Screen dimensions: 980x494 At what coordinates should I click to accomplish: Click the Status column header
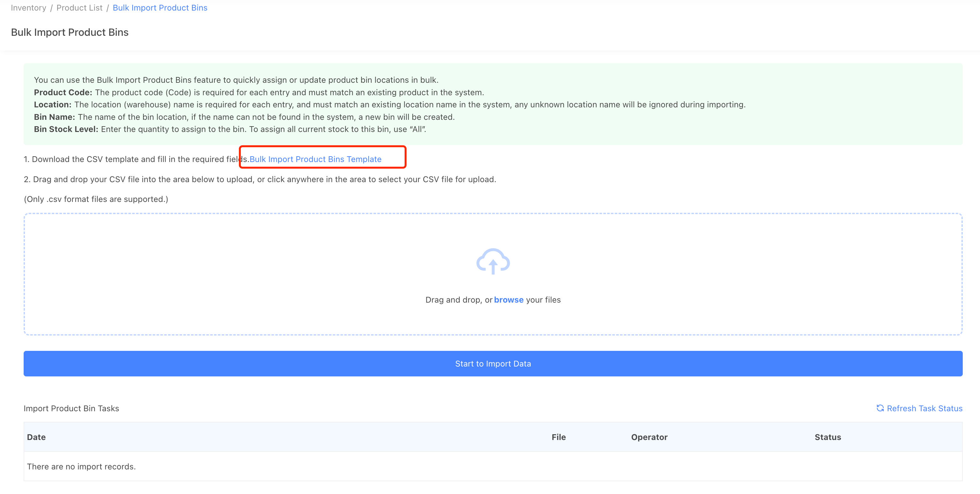pyautogui.click(x=827, y=437)
